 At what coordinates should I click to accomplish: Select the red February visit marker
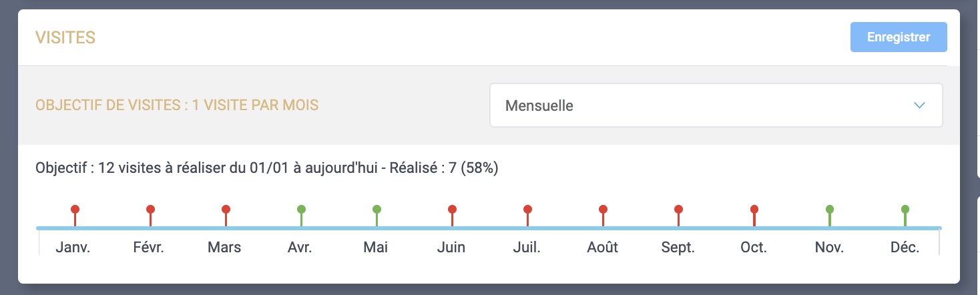[x=151, y=210]
